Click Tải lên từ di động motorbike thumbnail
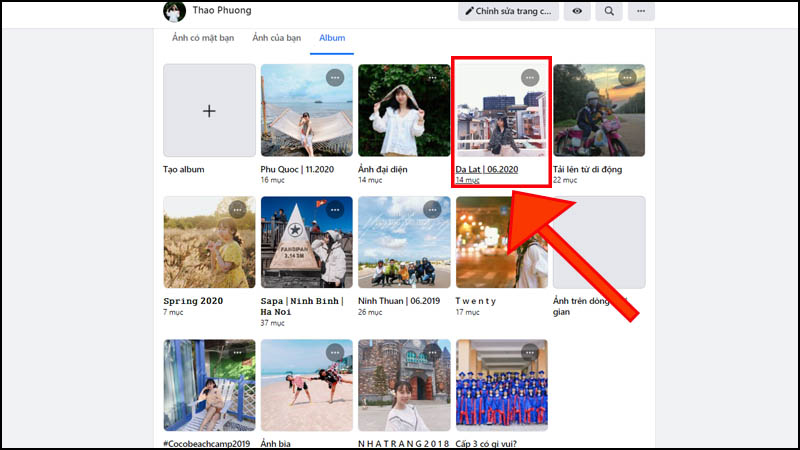The width and height of the screenshot is (800, 450). coord(599,111)
